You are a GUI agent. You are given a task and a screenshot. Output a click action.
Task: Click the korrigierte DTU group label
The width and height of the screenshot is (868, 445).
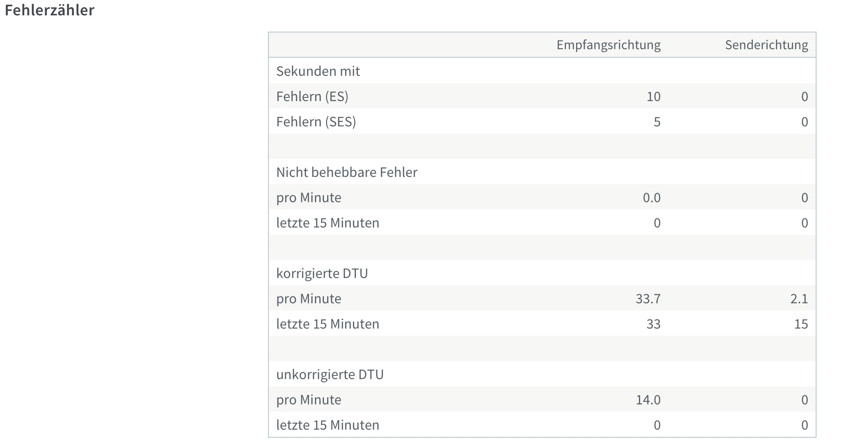pos(322,273)
